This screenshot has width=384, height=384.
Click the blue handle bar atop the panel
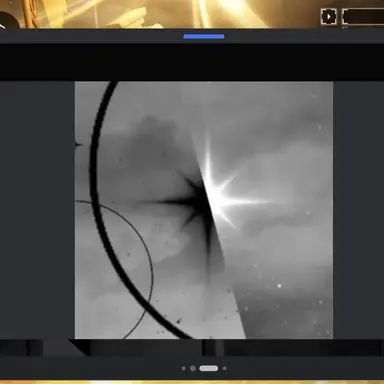[204, 36]
